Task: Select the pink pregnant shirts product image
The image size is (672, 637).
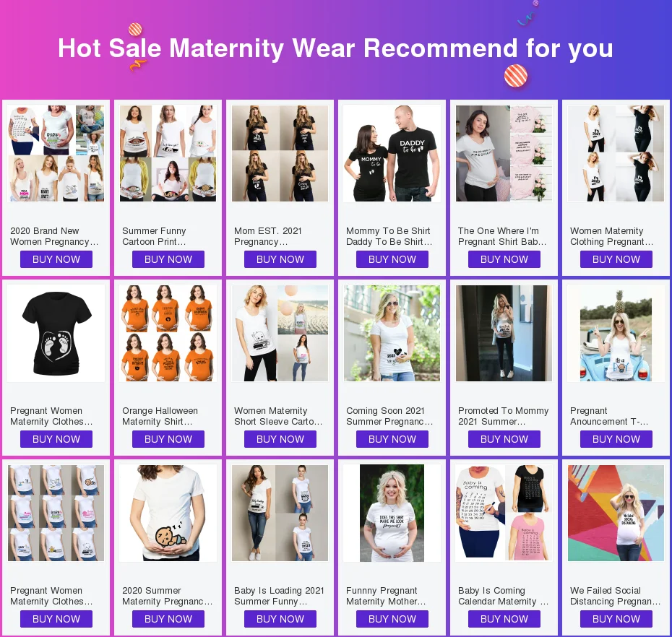Action: click(x=504, y=153)
